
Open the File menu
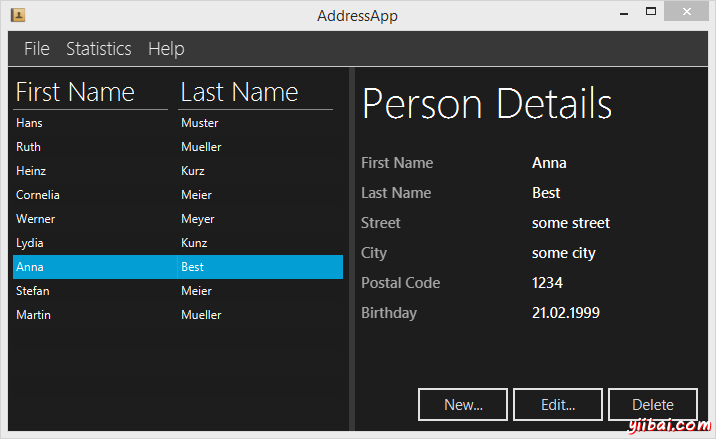[37, 49]
